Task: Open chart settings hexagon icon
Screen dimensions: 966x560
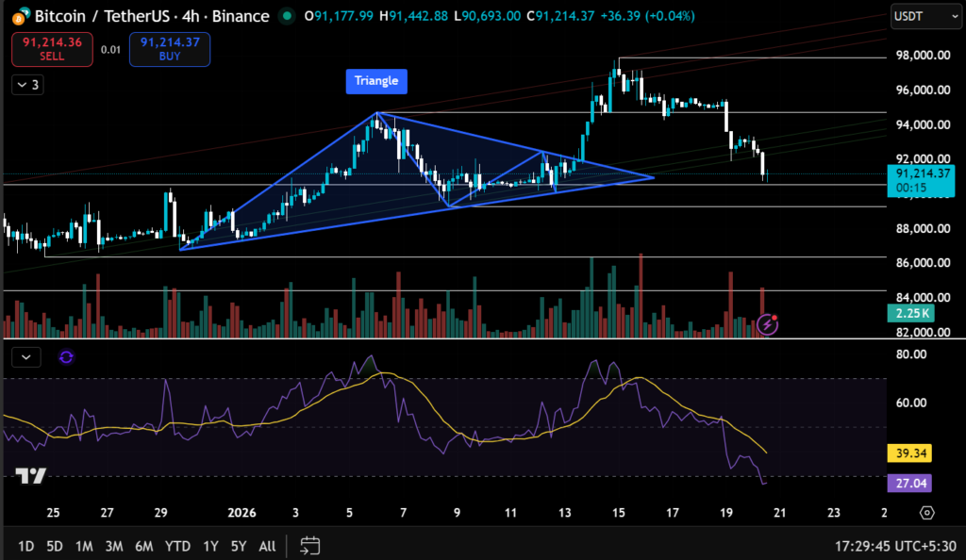Action: [x=927, y=513]
